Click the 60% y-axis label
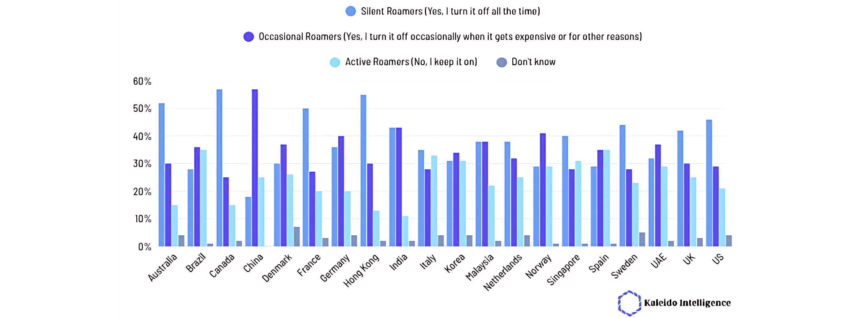Image resolution: width=868 pixels, height=318 pixels. [x=142, y=81]
